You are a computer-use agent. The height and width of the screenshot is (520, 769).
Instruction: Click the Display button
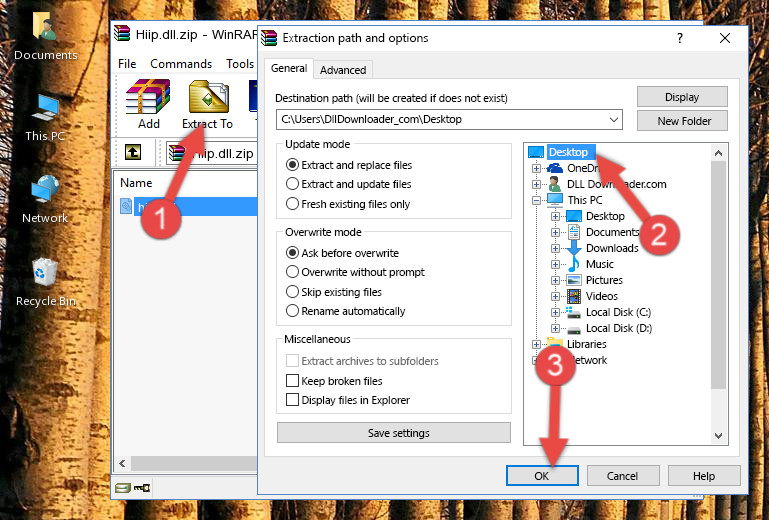[x=682, y=97]
